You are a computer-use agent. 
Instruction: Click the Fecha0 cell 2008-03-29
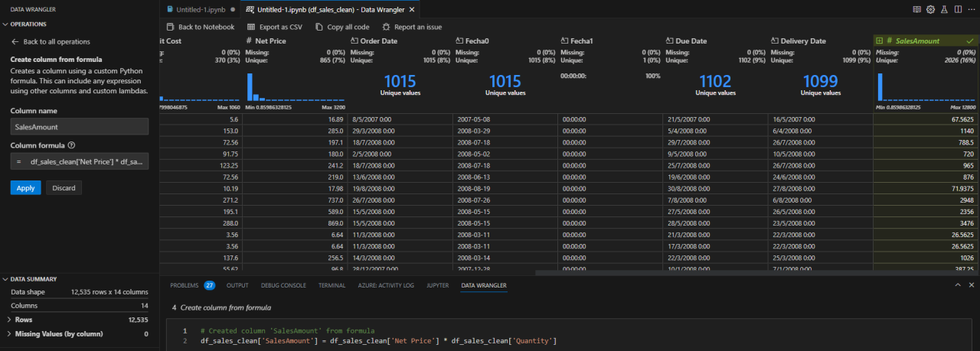pyautogui.click(x=505, y=132)
